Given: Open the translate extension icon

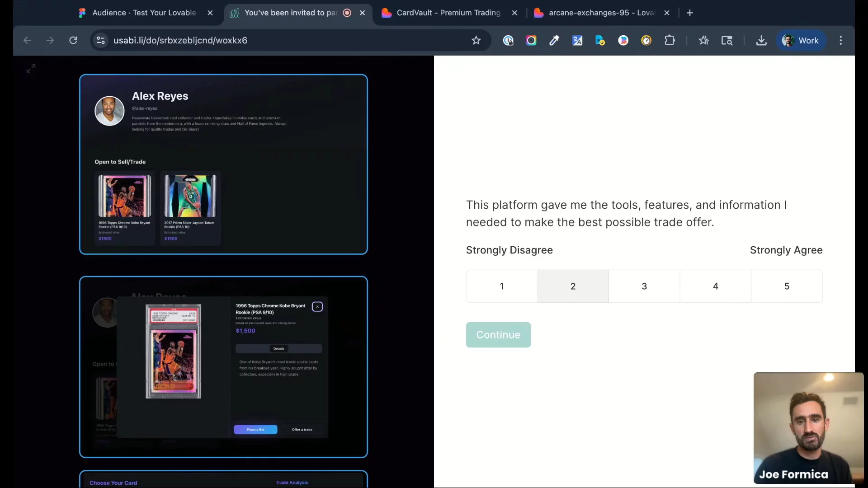Looking at the screenshot, I should 577,41.
